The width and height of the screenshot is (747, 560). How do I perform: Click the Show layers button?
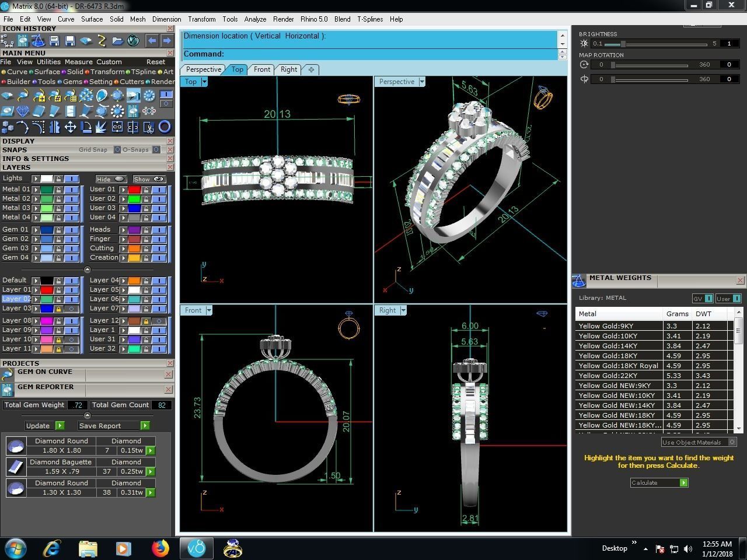click(149, 179)
